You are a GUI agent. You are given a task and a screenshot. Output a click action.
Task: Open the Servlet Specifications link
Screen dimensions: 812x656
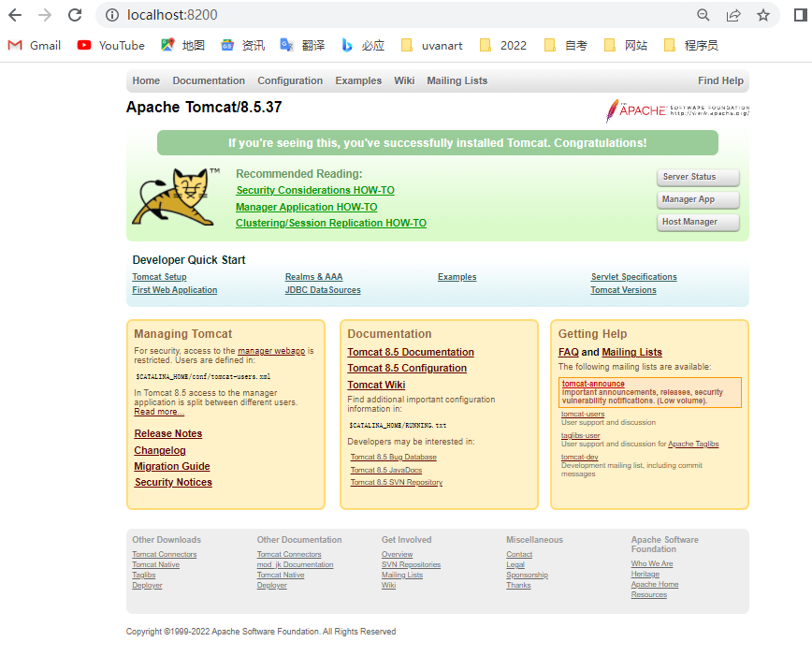tap(634, 277)
